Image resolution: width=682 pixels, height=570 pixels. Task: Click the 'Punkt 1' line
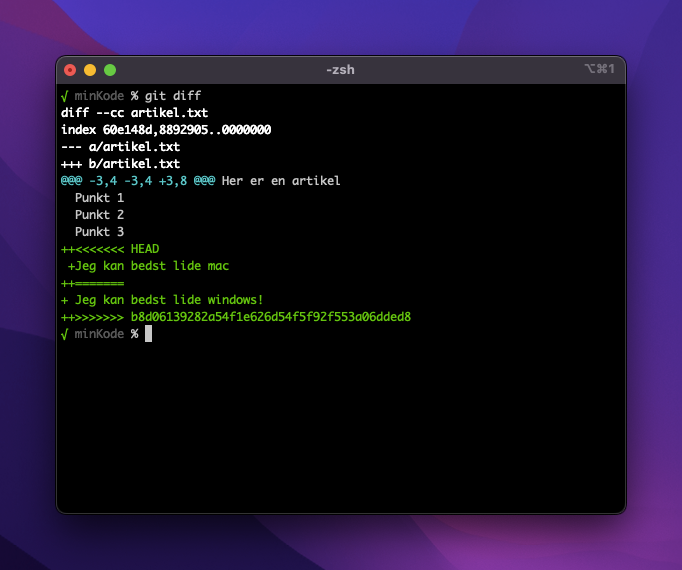[100, 198]
